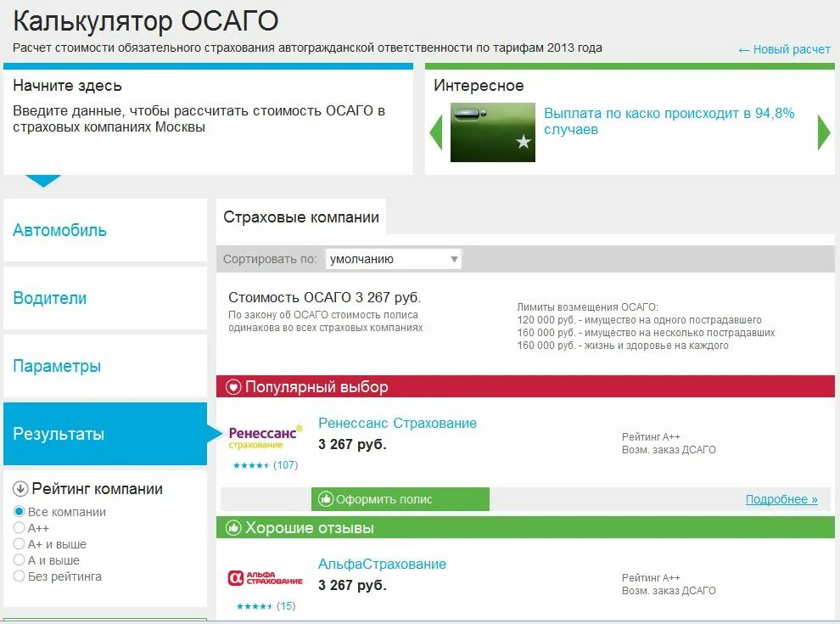Open the Сортировать по dropdown
The width and height of the screenshot is (840, 624).
coord(392,258)
